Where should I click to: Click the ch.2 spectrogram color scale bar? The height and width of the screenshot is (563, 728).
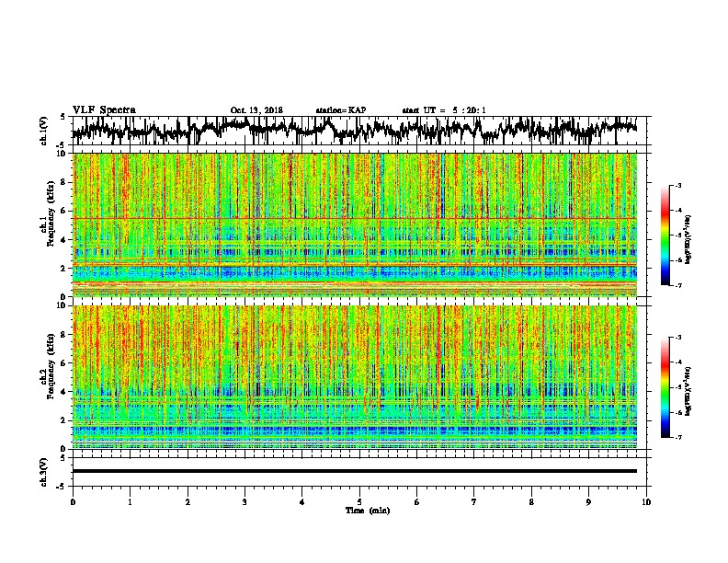[x=665, y=387]
